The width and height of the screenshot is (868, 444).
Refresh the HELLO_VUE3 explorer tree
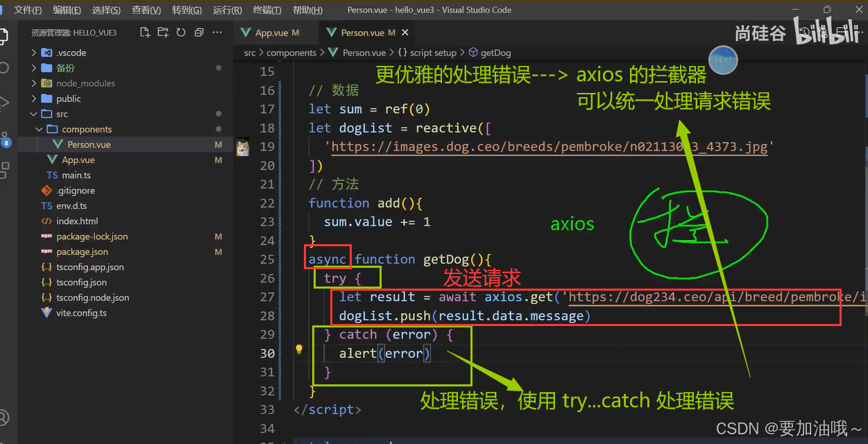181,32
